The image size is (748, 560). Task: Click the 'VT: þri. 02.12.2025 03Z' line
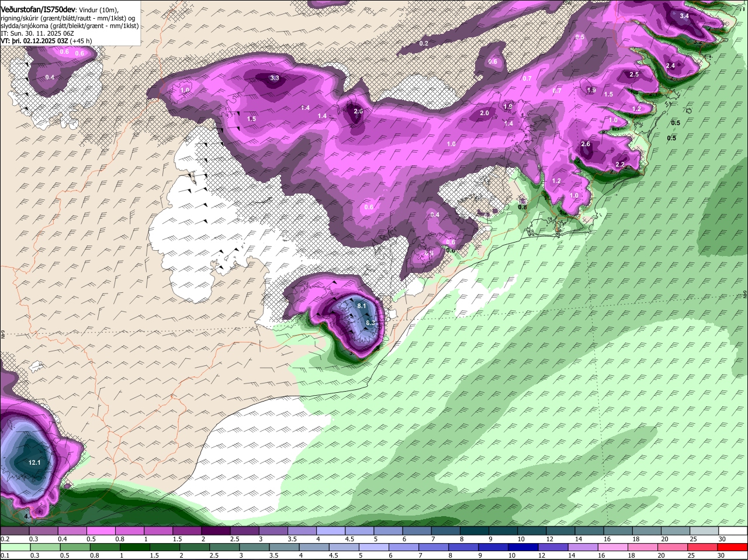[x=34, y=41]
